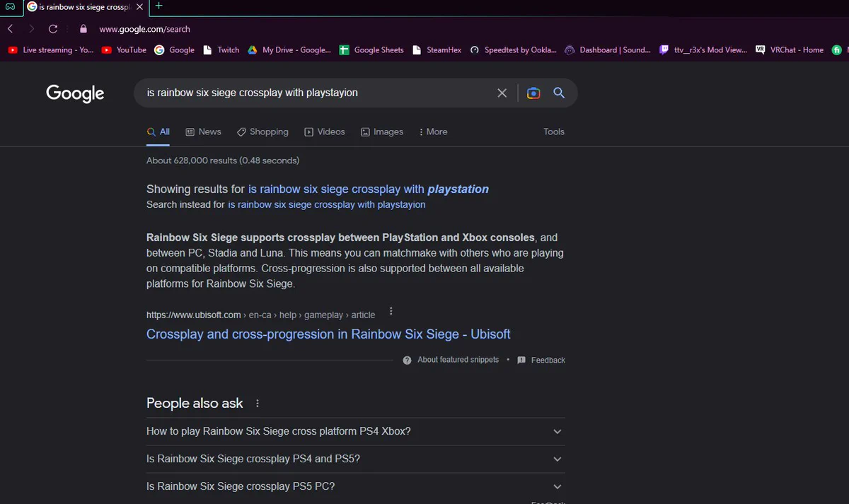849x504 pixels.
Task: Expand crossplay PS5 PC question
Action: coord(356,486)
